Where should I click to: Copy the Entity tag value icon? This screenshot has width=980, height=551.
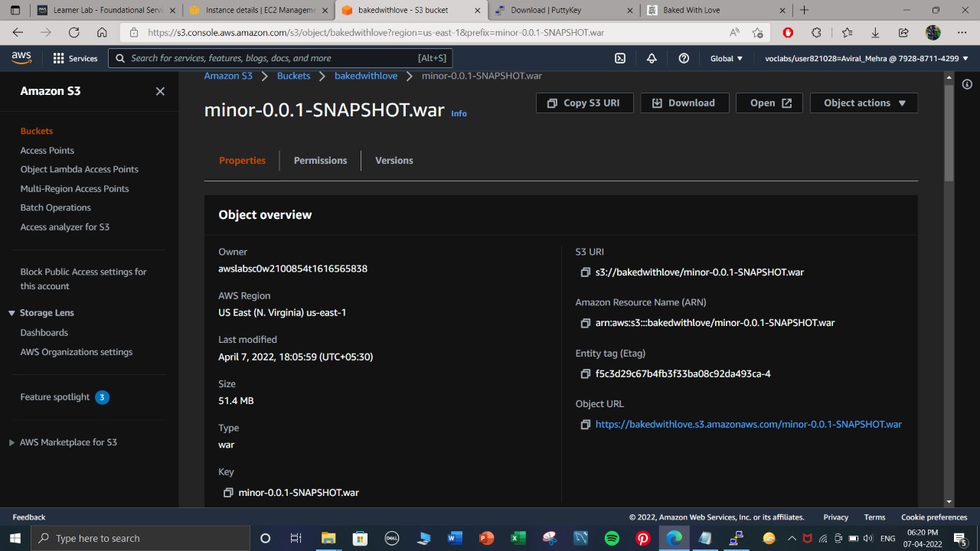click(585, 374)
